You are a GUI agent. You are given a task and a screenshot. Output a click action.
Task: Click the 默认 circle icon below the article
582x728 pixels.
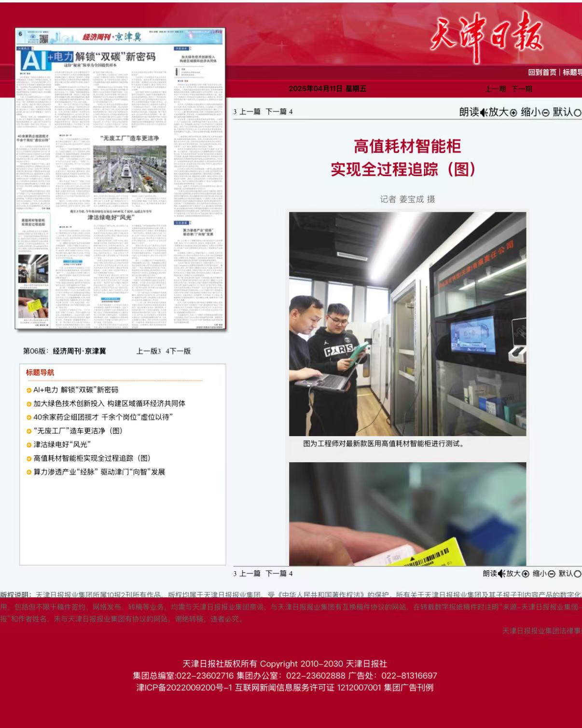(x=578, y=574)
